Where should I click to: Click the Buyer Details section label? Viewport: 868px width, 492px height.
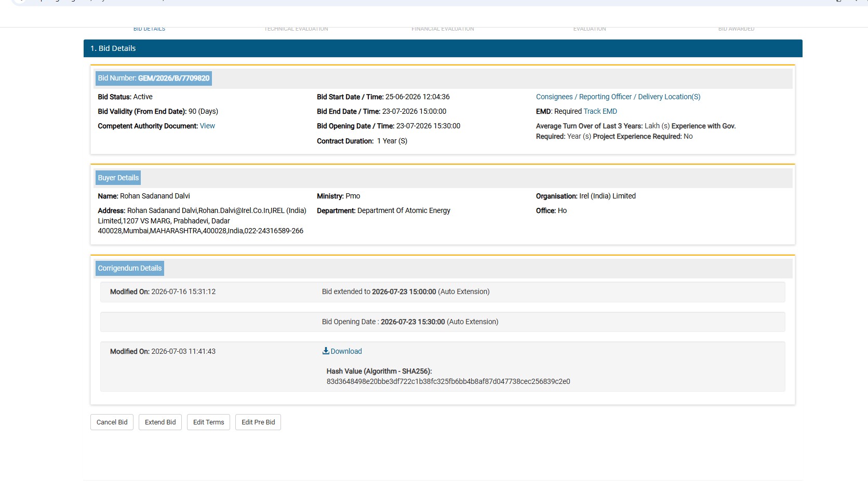(118, 178)
